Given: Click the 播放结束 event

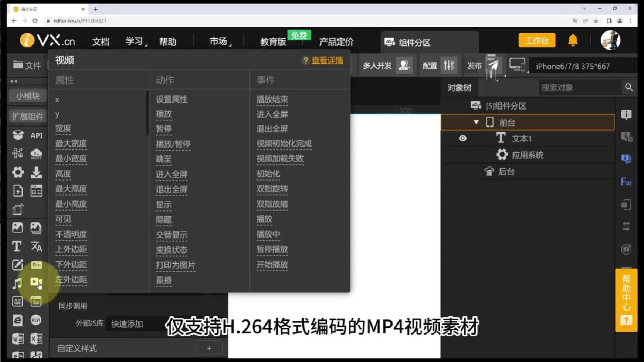Looking at the screenshot, I should click(x=272, y=99).
